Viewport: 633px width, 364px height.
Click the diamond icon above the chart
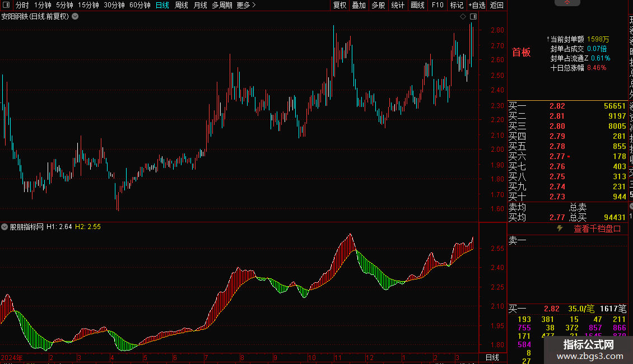[463, 17]
